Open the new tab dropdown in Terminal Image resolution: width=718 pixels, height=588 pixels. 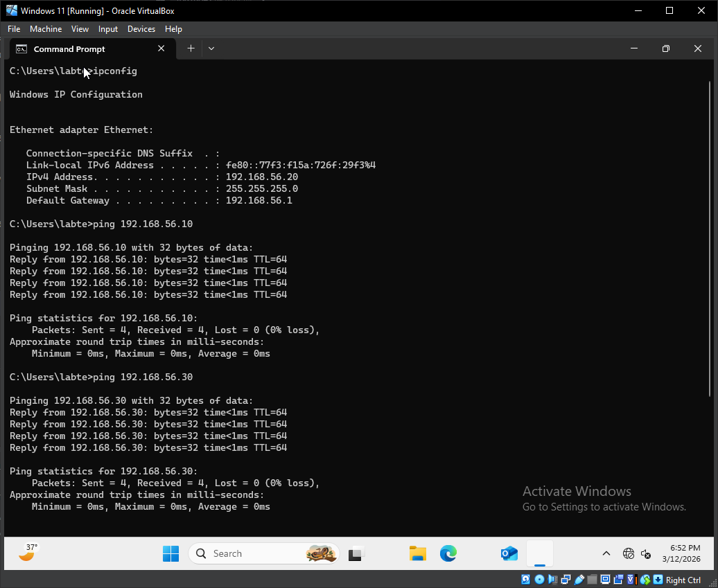[x=211, y=48]
